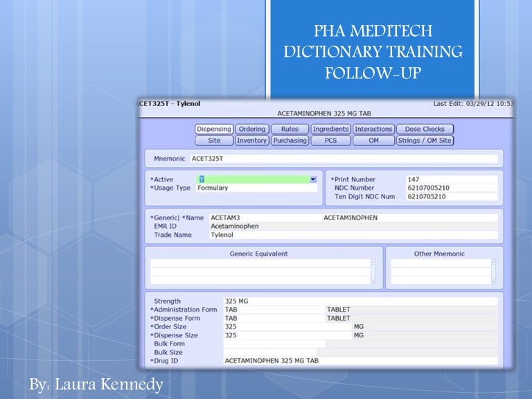
Task: Select the Rules tab
Action: click(x=290, y=129)
